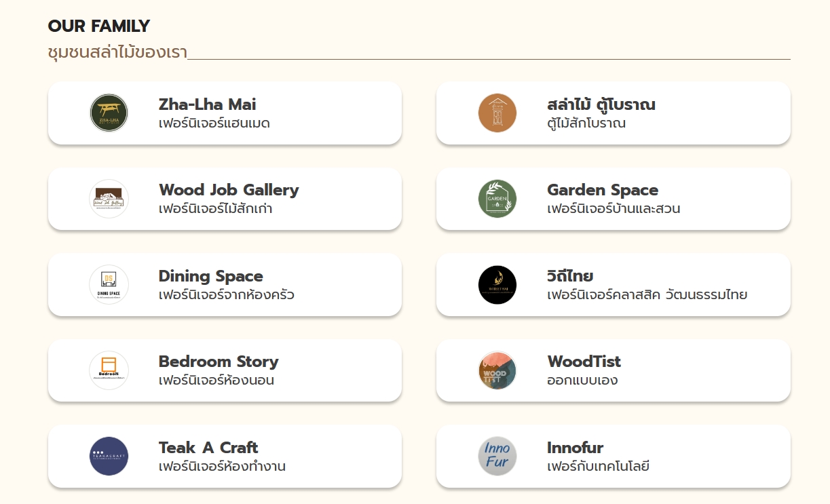Click the Dining Space logo icon

pyautogui.click(x=109, y=284)
